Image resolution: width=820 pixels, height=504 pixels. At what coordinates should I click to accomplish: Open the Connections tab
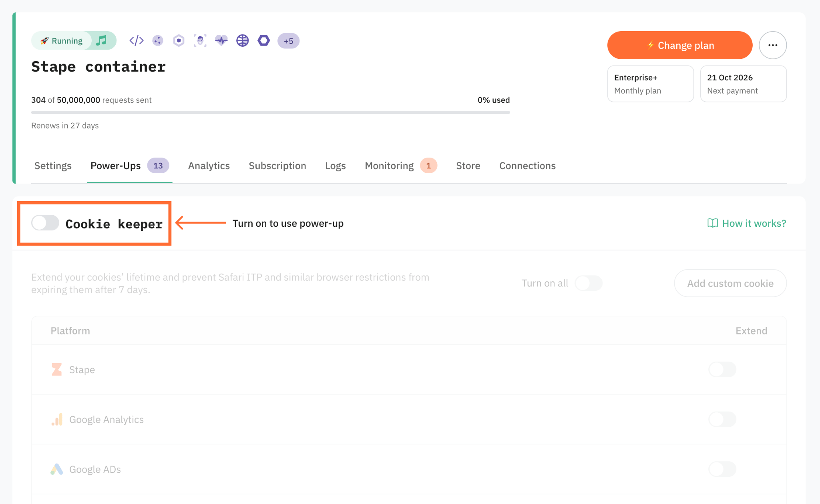pos(527,166)
